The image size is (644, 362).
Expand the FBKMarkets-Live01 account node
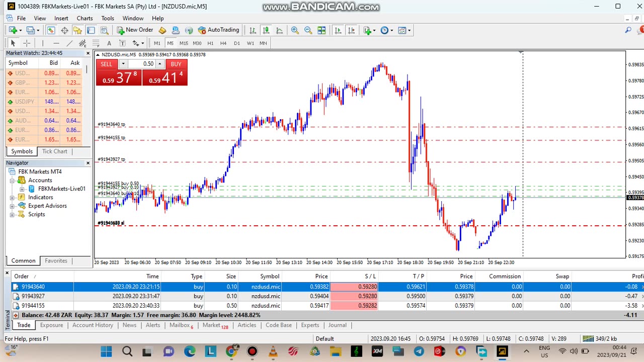22,189
